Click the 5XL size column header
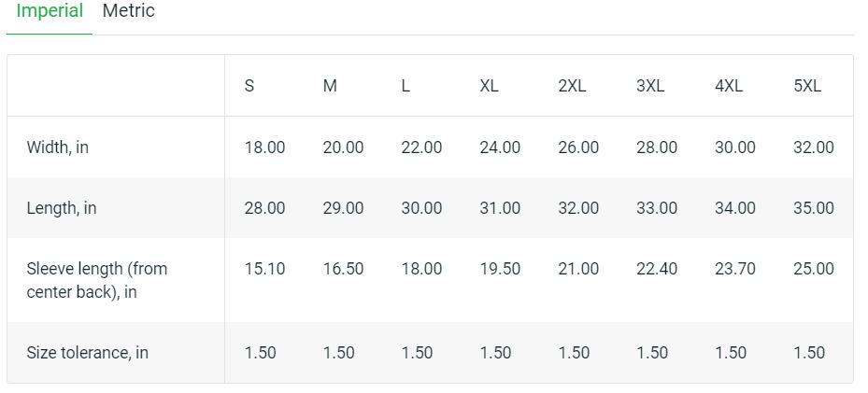 [x=807, y=86]
